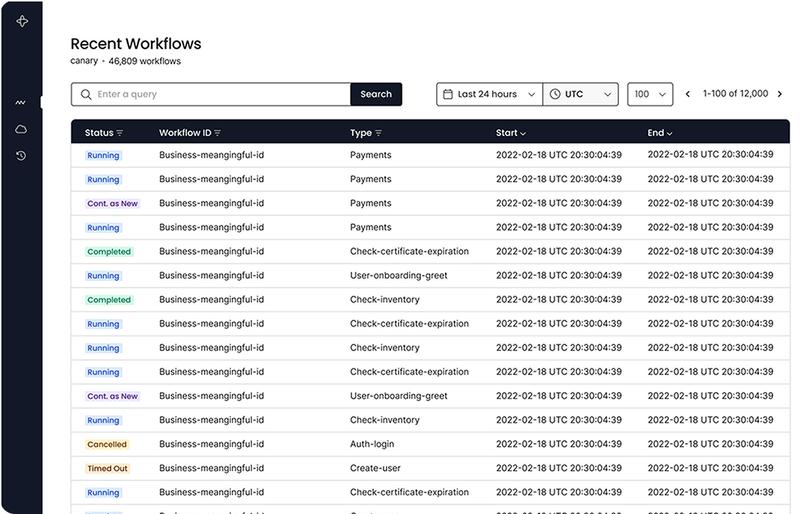Toggle sorting on the End column
This screenshot has height=514, width=812.
(671, 132)
